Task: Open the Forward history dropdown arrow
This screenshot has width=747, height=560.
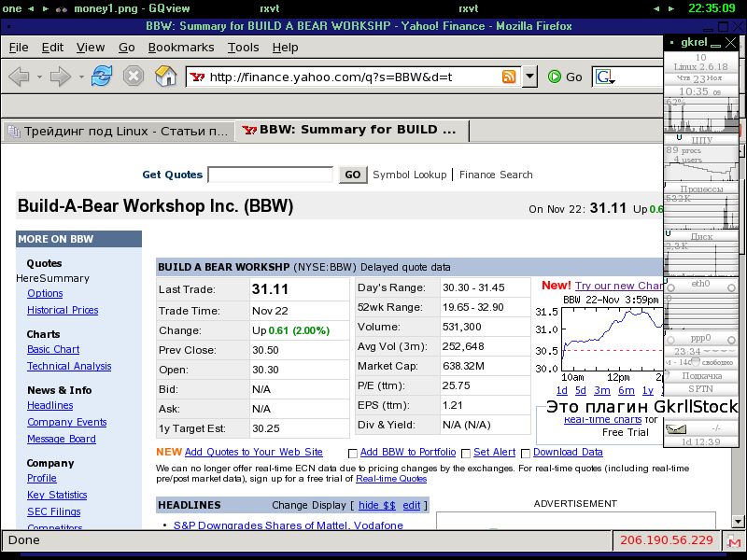Action: 81,77
